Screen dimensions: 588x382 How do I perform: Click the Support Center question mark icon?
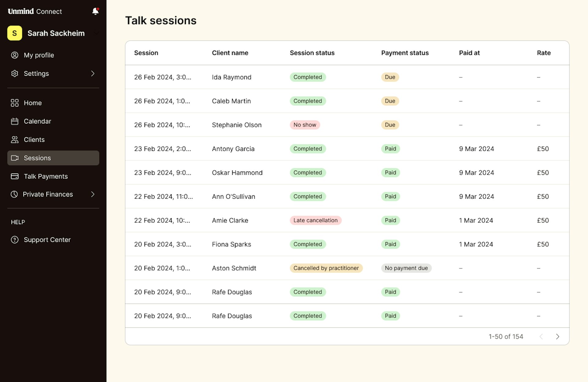14,240
